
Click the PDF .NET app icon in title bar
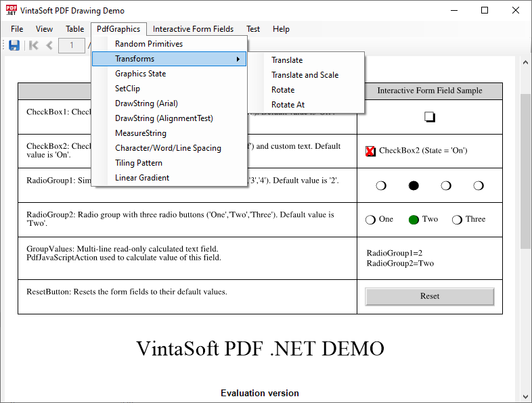click(x=12, y=10)
